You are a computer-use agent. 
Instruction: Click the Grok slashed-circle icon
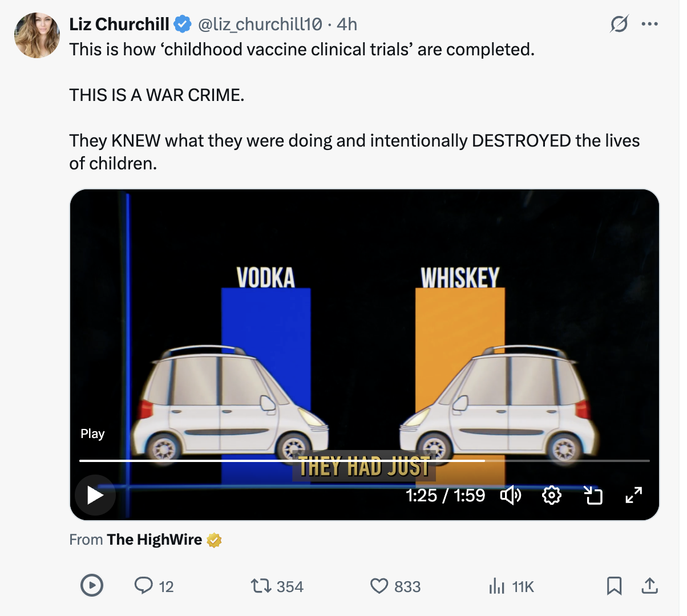619,24
